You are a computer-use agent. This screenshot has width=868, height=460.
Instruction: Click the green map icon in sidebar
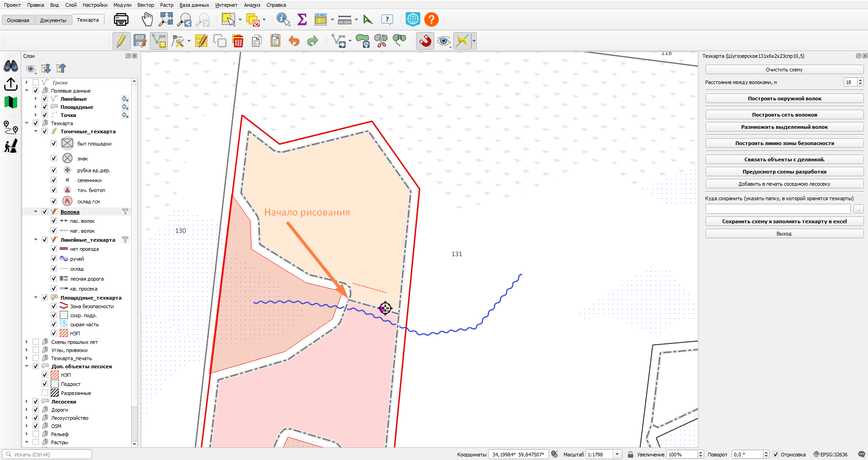click(11, 102)
